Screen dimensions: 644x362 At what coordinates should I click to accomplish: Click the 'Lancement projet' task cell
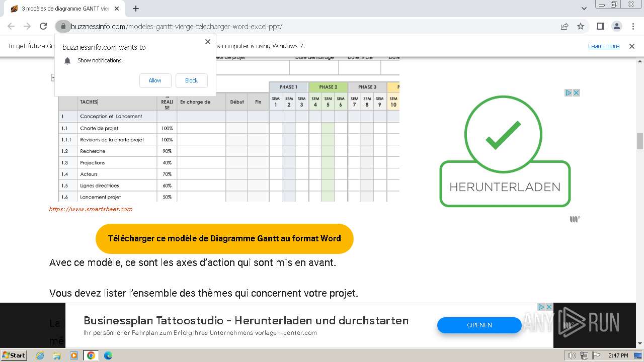pos(117,197)
